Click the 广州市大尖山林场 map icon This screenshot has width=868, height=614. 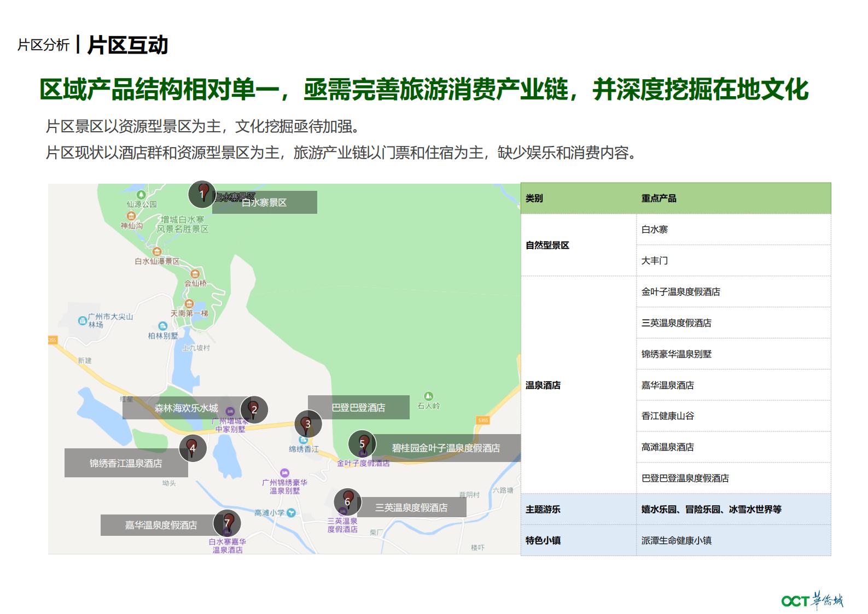pyautogui.click(x=82, y=320)
